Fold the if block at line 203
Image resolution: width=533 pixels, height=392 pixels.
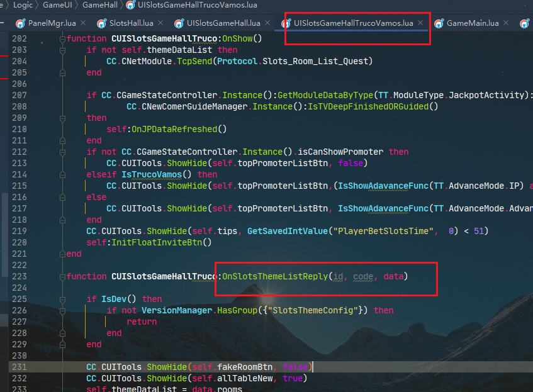tap(62, 50)
